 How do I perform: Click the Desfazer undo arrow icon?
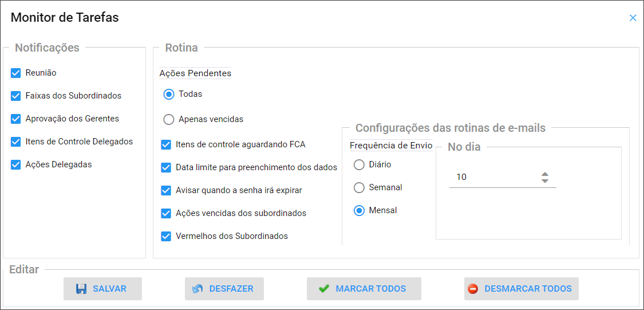click(x=198, y=289)
